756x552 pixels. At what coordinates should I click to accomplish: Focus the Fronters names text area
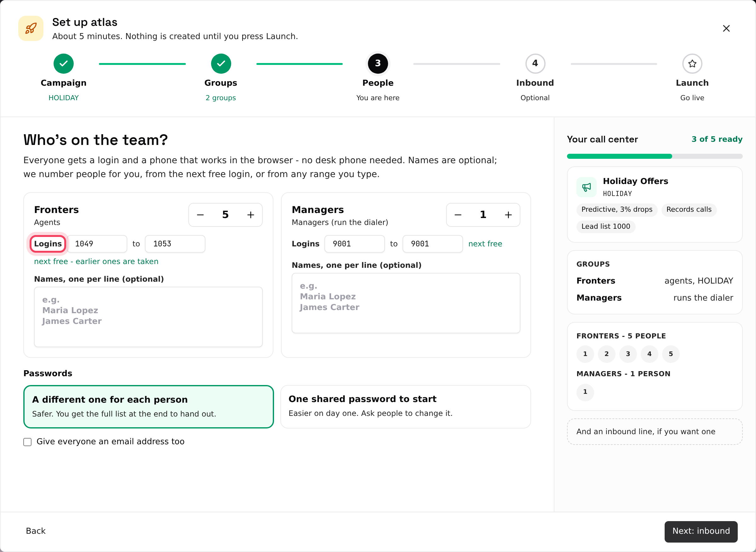pyautogui.click(x=148, y=317)
